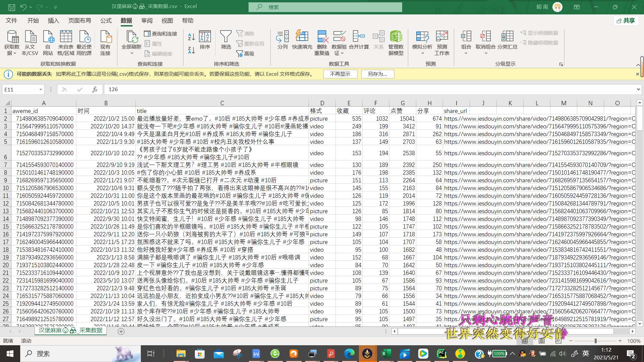Import data From Text/CSV icon
Viewport: 644px width, 362px height.
coord(30,37)
